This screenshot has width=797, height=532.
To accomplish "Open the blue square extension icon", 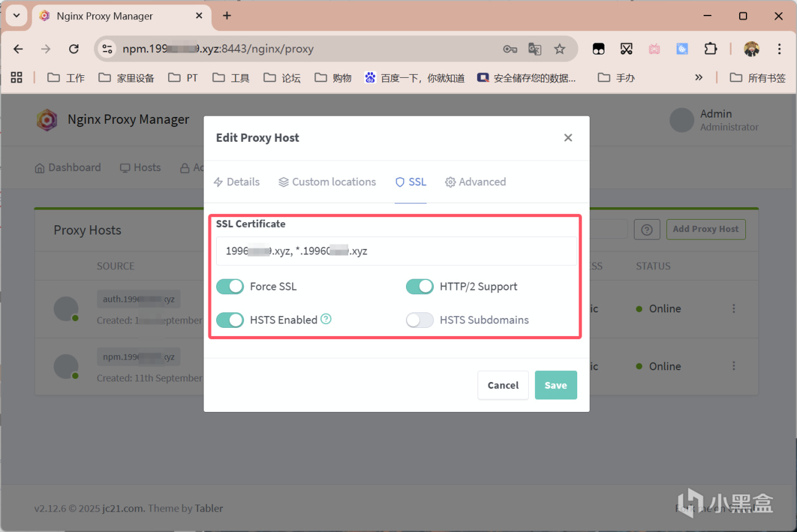I will (x=682, y=49).
